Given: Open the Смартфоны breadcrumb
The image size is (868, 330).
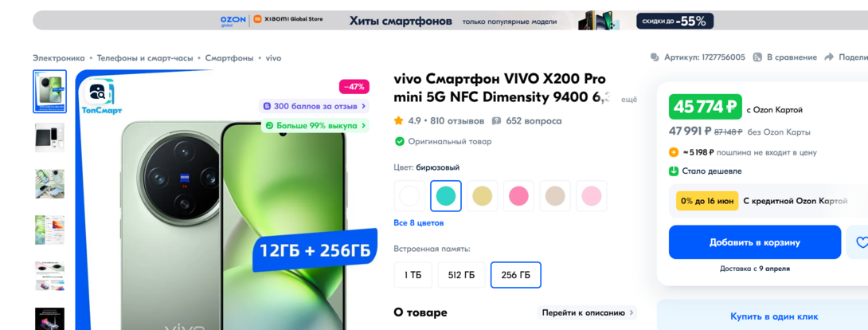Looking at the screenshot, I should pos(229,57).
